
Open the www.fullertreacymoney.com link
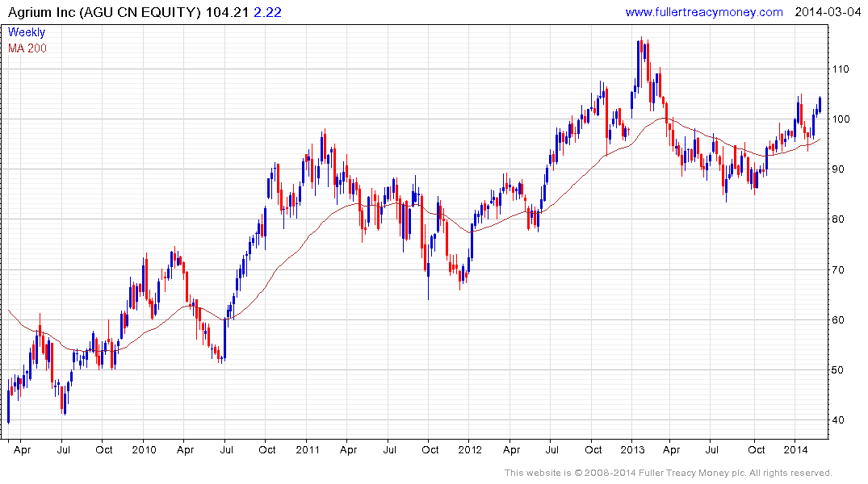click(704, 12)
